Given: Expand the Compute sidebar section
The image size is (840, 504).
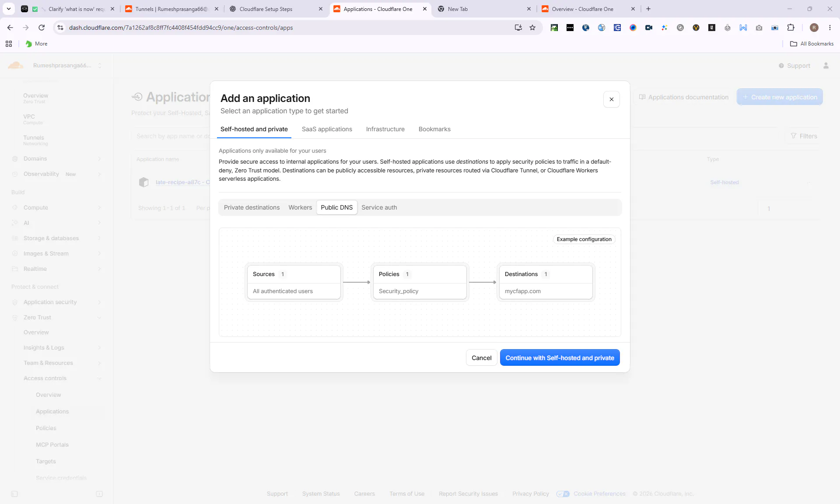Looking at the screenshot, I should tap(57, 207).
